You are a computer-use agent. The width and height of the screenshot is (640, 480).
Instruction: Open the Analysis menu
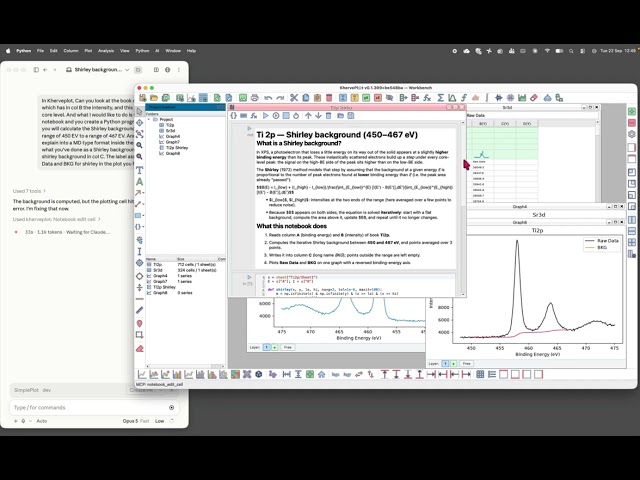[x=106, y=51]
